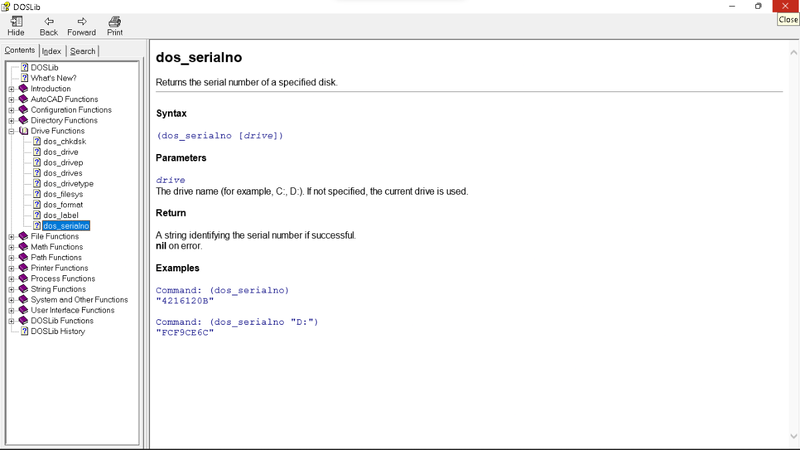Click the content pane vertical scrollbar
This screenshot has height=450, width=800.
click(x=795, y=240)
